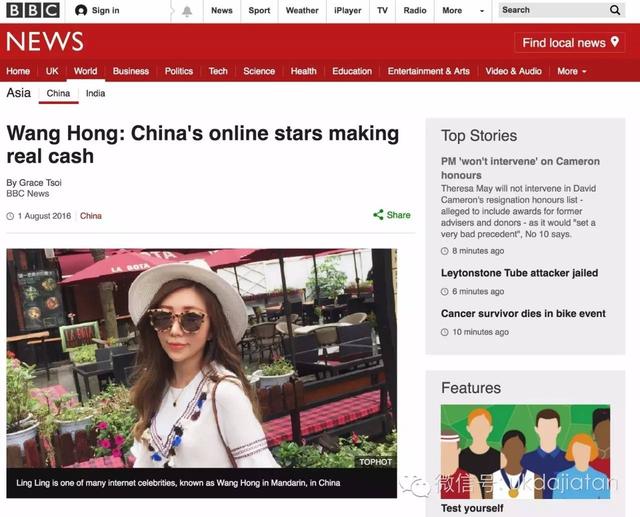This screenshot has height=517, width=640.
Task: Open the World news section
Action: 85,71
